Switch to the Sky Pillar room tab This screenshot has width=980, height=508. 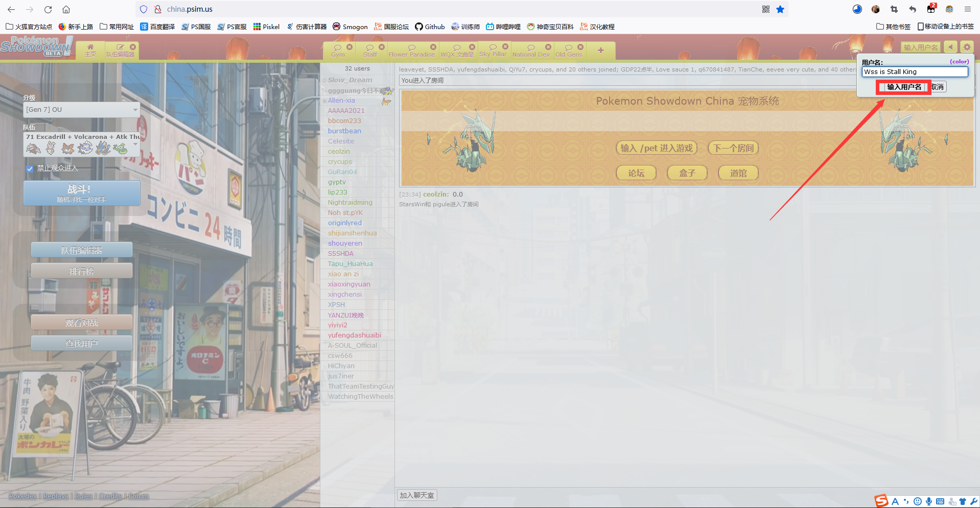coord(493,51)
